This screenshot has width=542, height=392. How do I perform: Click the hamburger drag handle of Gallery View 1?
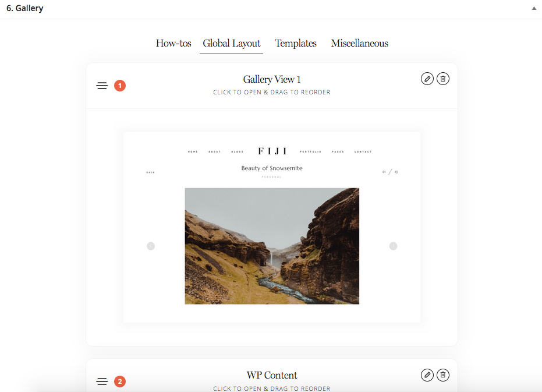coord(102,86)
